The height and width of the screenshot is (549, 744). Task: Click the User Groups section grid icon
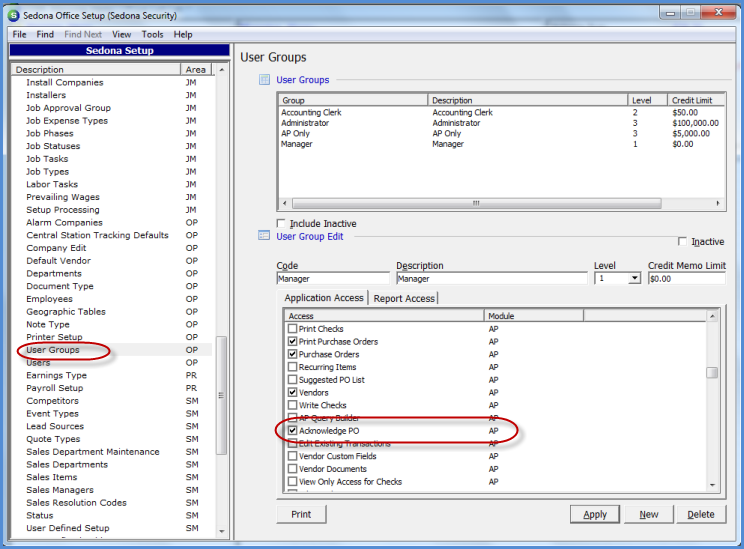click(x=264, y=80)
